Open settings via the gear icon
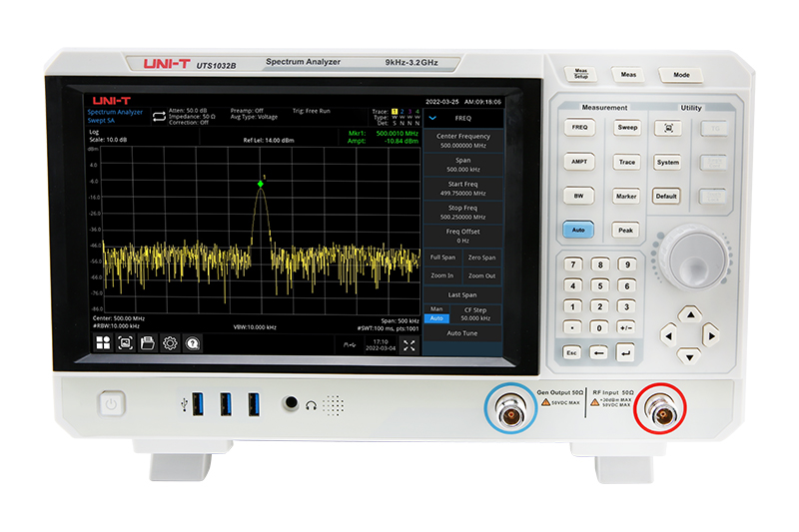This screenshot has height=532, width=799. click(x=170, y=343)
